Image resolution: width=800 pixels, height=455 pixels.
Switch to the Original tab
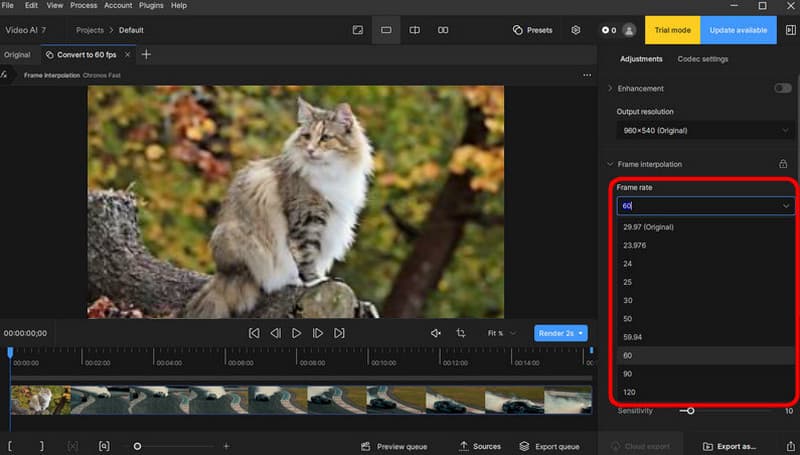pyautogui.click(x=17, y=55)
